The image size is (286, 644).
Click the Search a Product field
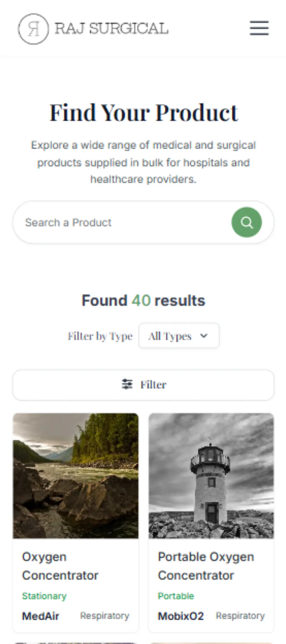[x=124, y=222]
